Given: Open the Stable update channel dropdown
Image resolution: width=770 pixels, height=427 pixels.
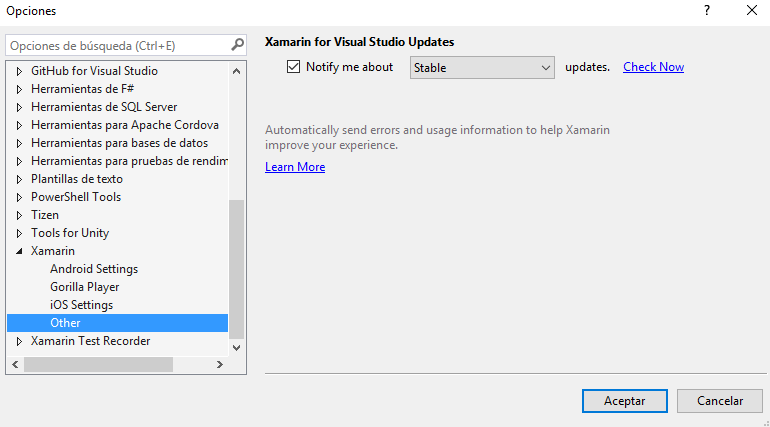Looking at the screenshot, I should pyautogui.click(x=482, y=68).
